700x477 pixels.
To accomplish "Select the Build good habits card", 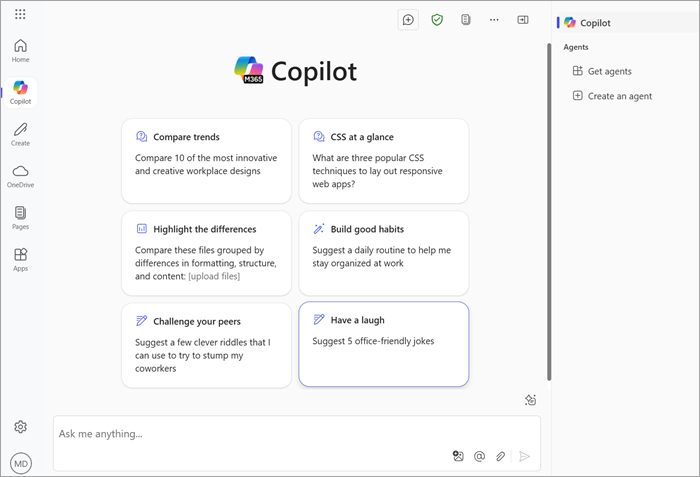I will coord(383,253).
